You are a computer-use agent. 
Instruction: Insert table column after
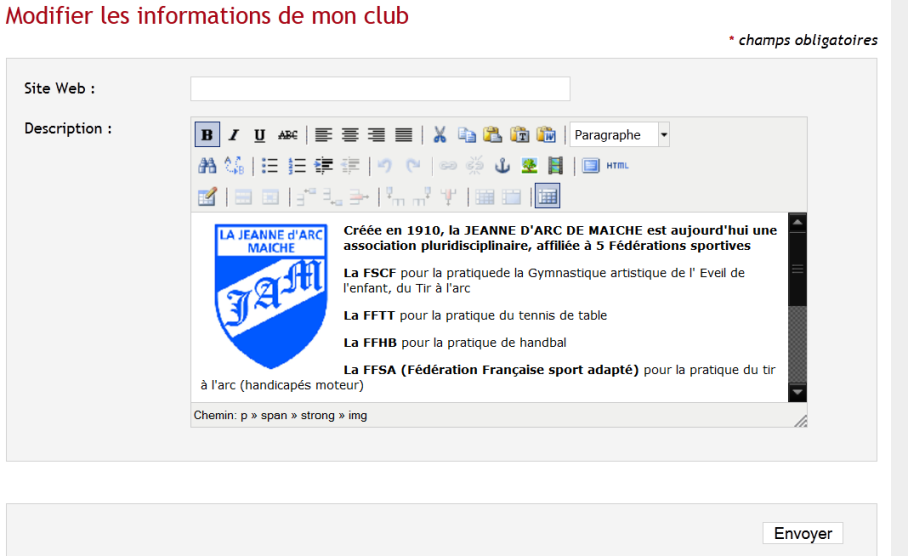click(x=422, y=197)
